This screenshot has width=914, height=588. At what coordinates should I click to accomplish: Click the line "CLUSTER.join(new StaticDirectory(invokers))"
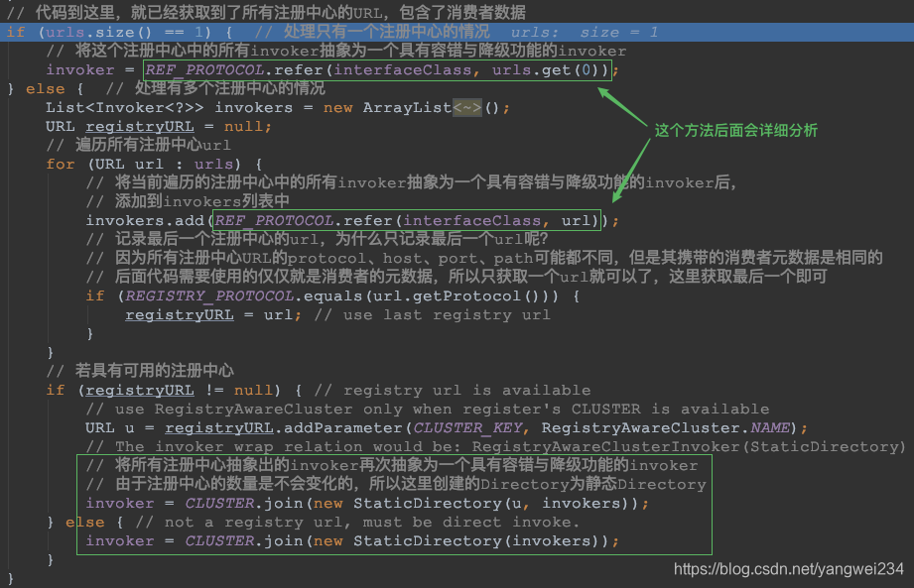(x=352, y=540)
